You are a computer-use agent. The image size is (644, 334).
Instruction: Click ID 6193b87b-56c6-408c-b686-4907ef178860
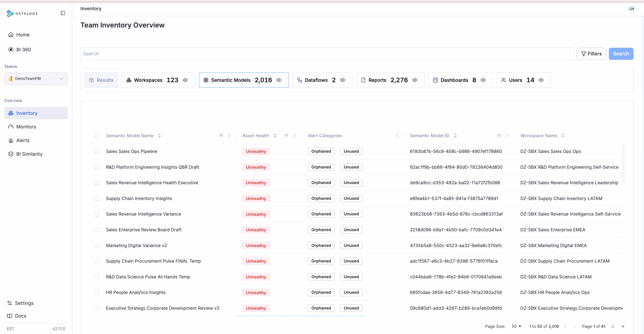click(x=456, y=151)
